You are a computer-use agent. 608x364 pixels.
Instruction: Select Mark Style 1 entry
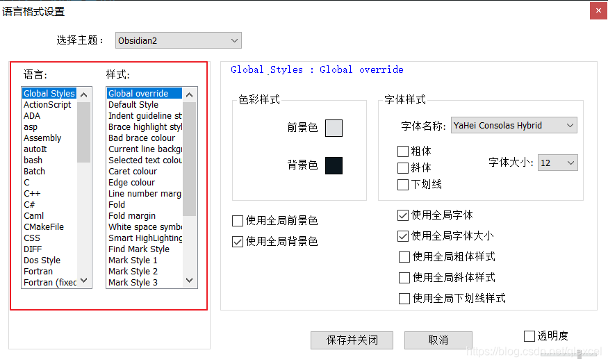[145, 260]
